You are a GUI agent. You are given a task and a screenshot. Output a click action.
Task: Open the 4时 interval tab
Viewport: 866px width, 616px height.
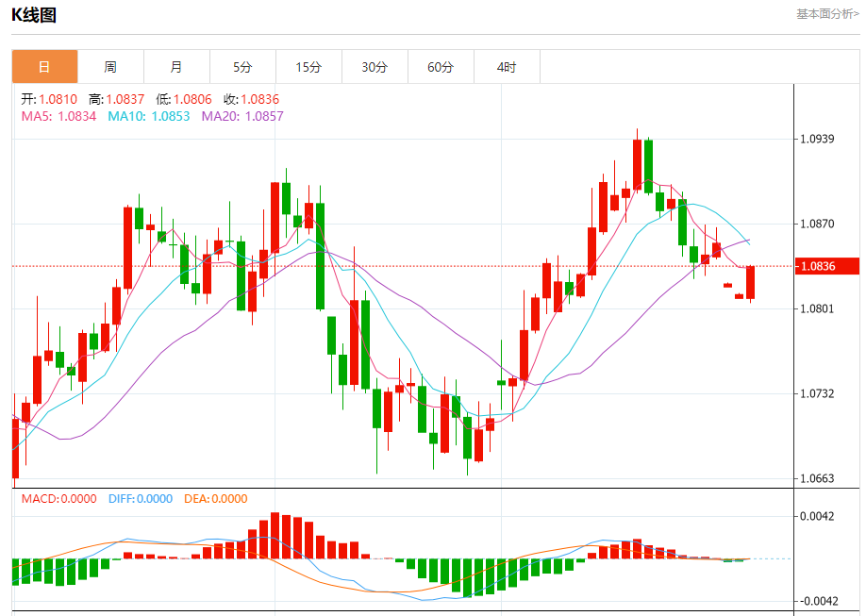[x=507, y=67]
